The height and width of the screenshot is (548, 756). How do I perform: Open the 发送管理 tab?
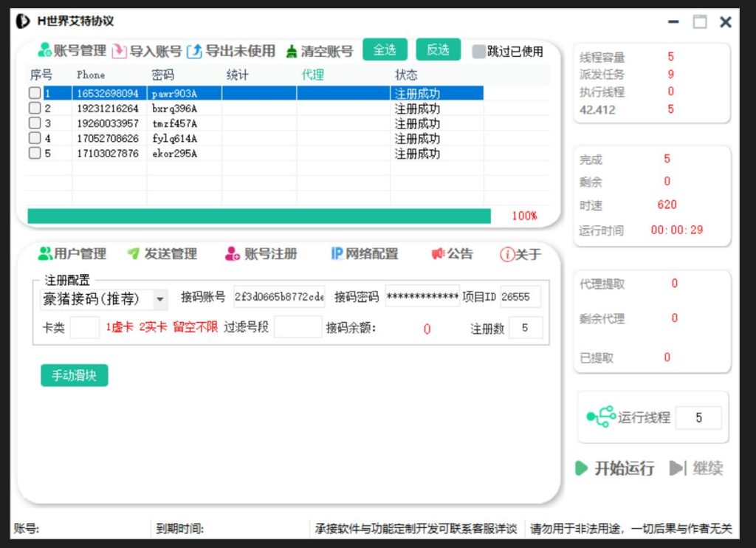click(x=162, y=254)
